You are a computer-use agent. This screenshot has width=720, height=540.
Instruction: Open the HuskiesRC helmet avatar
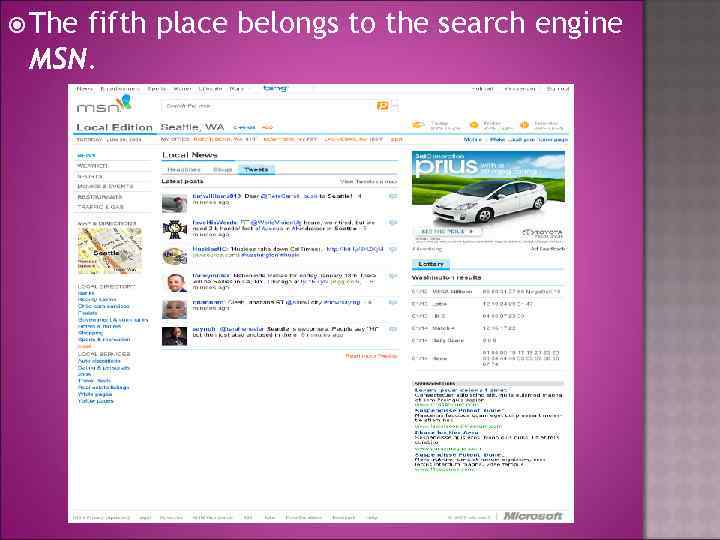[x=174, y=256]
